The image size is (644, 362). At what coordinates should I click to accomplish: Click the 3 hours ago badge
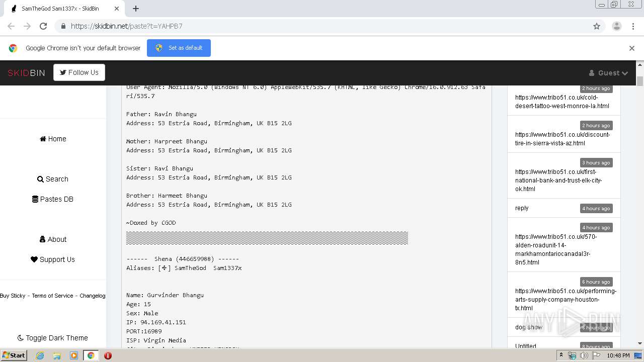tap(596, 163)
